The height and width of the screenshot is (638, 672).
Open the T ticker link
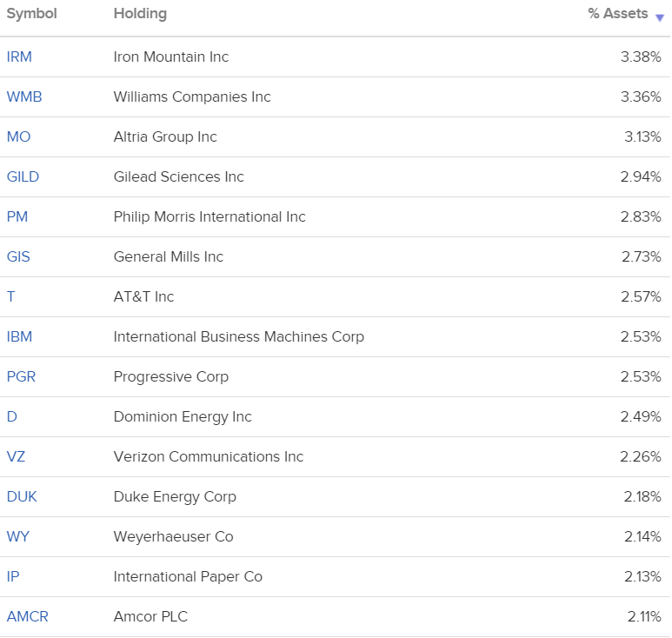click(x=11, y=296)
